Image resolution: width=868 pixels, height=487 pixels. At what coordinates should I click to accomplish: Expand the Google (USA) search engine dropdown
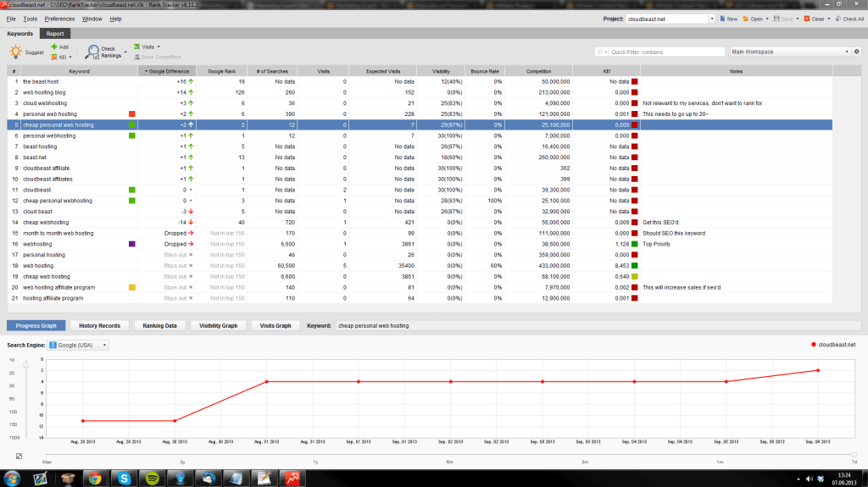coord(78,345)
